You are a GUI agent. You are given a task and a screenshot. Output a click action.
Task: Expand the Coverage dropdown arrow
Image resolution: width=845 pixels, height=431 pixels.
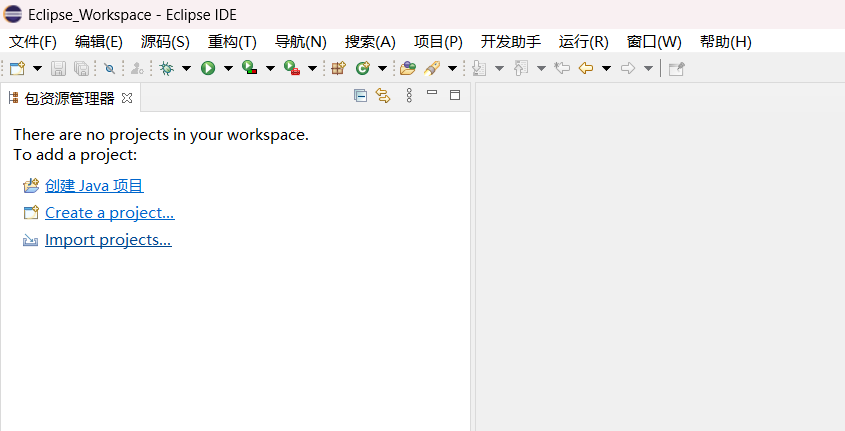point(270,68)
